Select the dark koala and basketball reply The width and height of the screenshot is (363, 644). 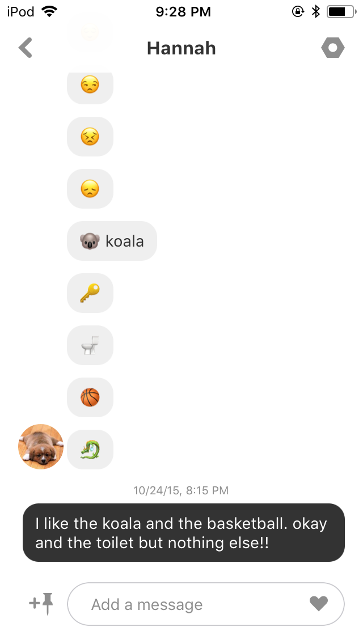click(x=183, y=533)
